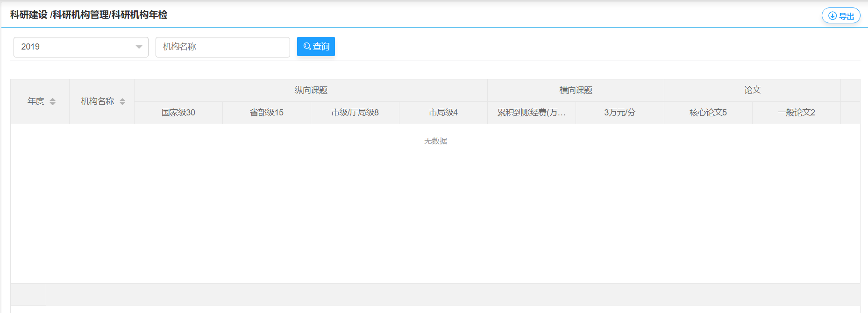Click the 3万元/分 column header
868x313 pixels.
tap(619, 113)
